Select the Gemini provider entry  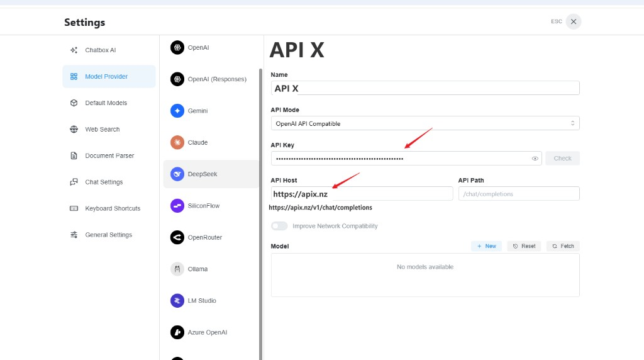click(211, 111)
